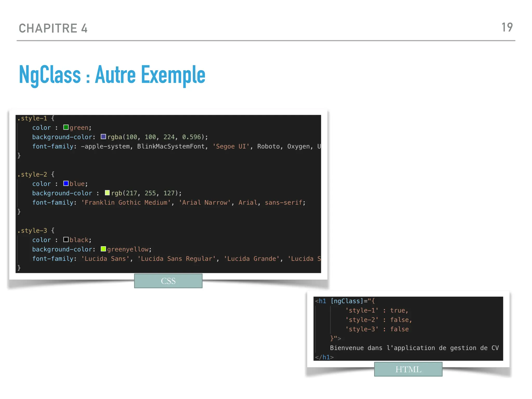Click the 'Lucida Sans Regular' font name
This screenshot has height=399, width=532.
click(176, 259)
